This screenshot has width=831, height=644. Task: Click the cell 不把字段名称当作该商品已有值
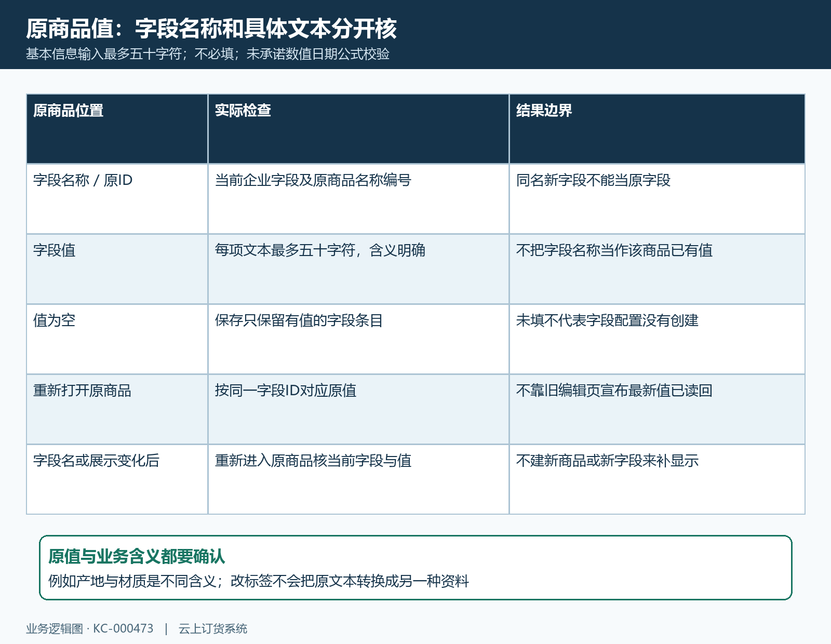click(x=657, y=269)
